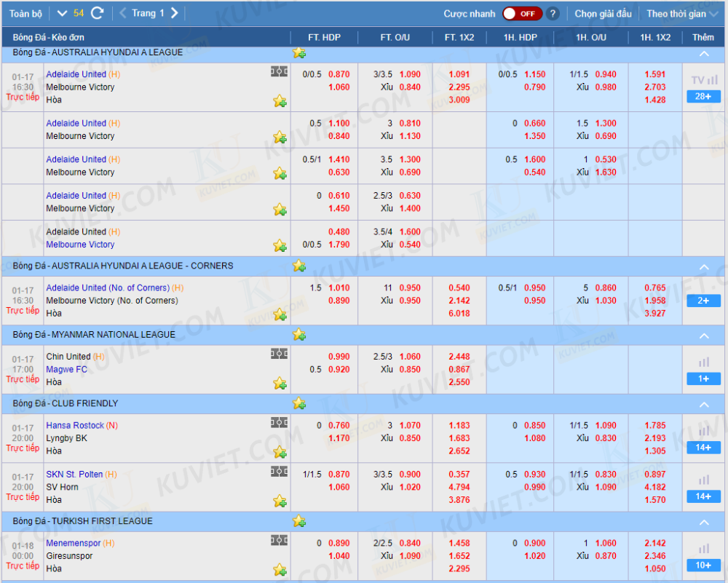This screenshot has height=583, width=728.
Task: Favorite the Australia Hyundai A League header star
Action: [x=299, y=53]
